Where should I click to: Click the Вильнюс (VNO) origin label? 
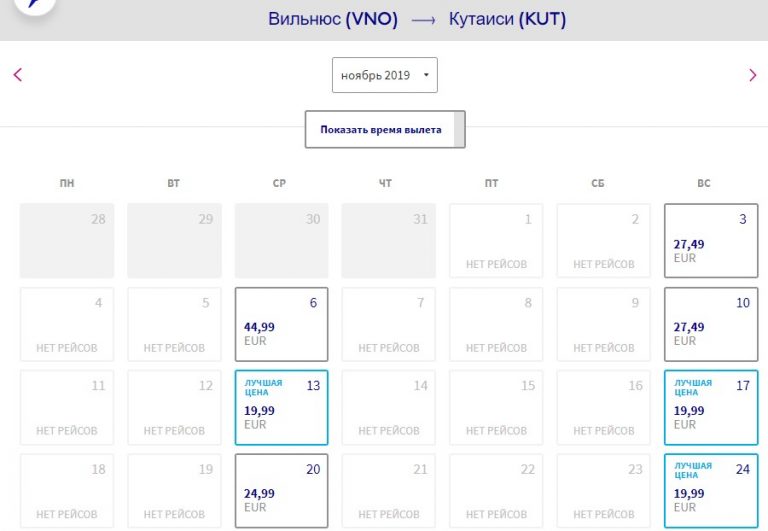click(333, 20)
